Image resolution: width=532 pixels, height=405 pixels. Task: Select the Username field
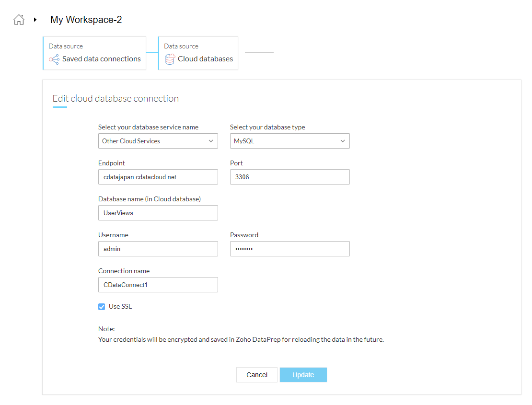tap(158, 249)
